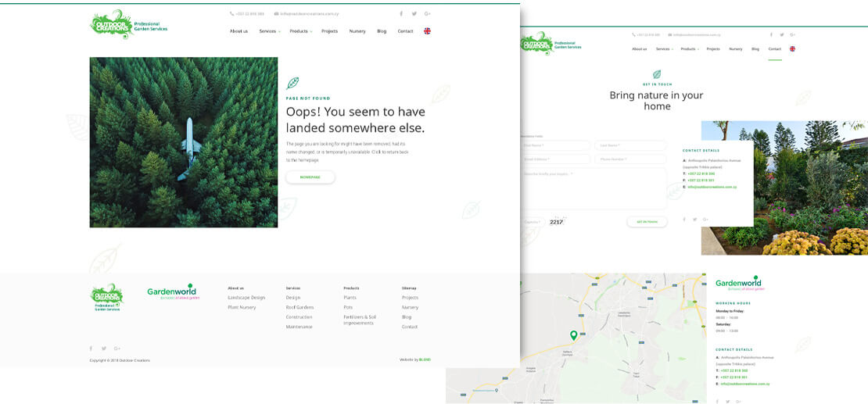
Task: Click Gardenworld logo beside the map
Action: 738,284
